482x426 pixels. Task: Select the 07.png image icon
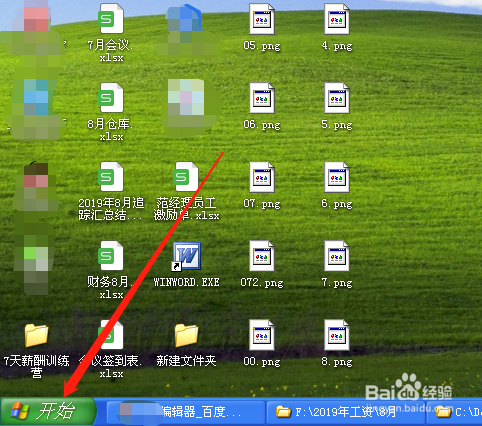[x=262, y=177]
